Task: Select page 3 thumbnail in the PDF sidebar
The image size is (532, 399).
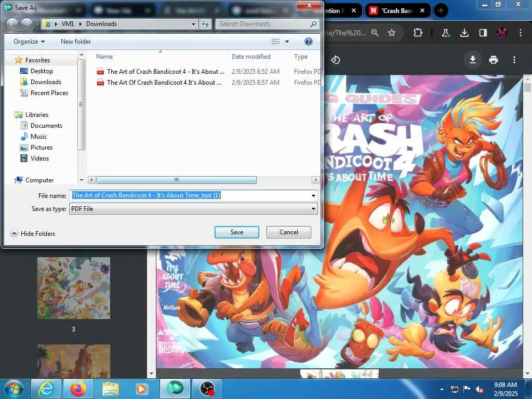Action: click(74, 288)
